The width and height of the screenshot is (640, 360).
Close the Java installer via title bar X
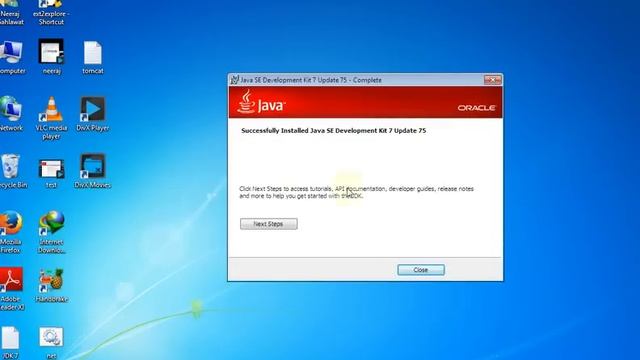[x=492, y=80]
